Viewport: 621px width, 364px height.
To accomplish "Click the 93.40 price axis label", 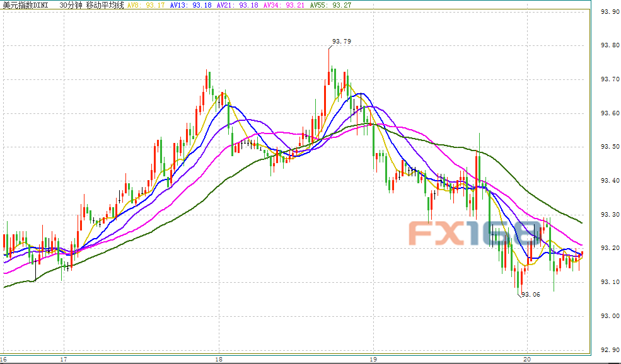I will (x=610, y=181).
